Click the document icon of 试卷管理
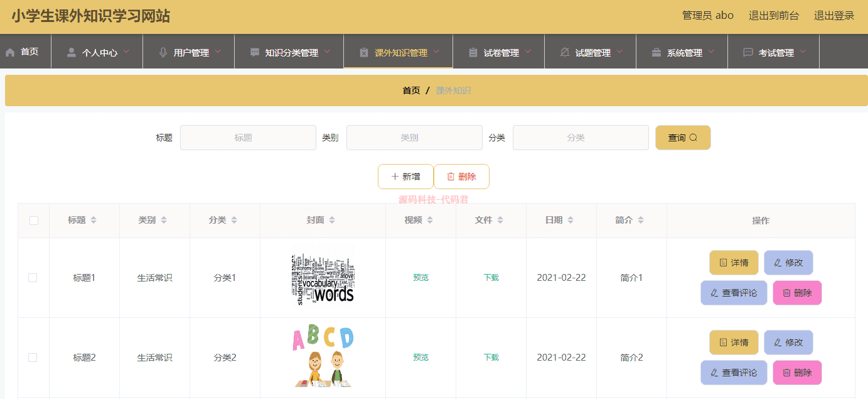 click(473, 52)
